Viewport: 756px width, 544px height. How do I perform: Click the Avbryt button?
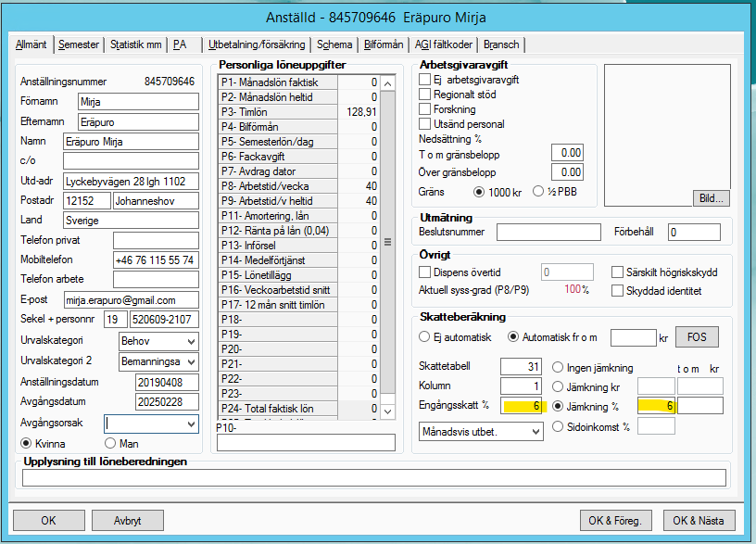(127, 520)
